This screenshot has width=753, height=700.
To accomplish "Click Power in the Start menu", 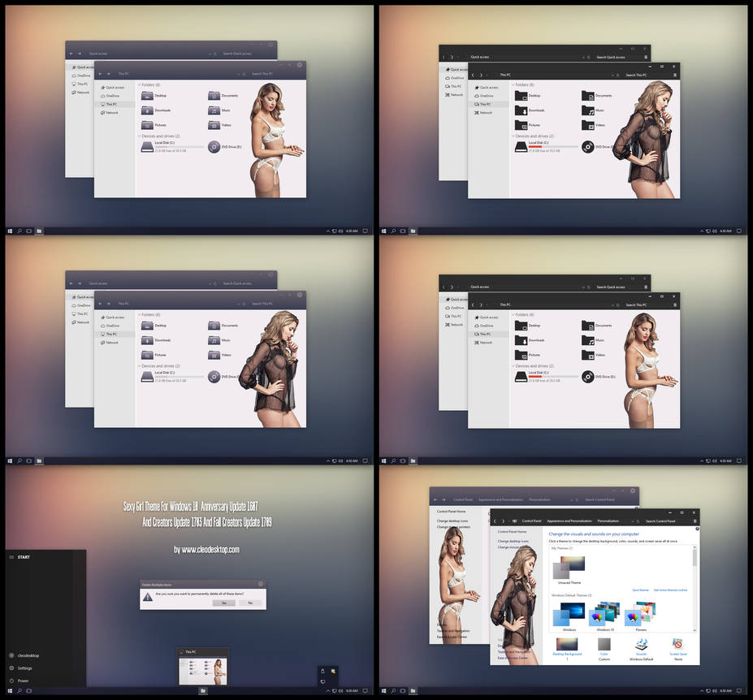I will point(19,681).
